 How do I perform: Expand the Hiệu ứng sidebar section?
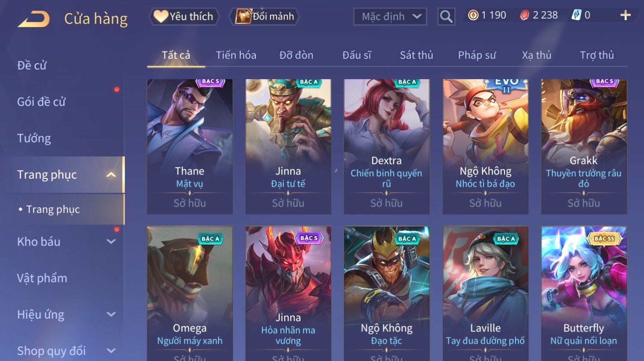pyautogui.click(x=111, y=314)
